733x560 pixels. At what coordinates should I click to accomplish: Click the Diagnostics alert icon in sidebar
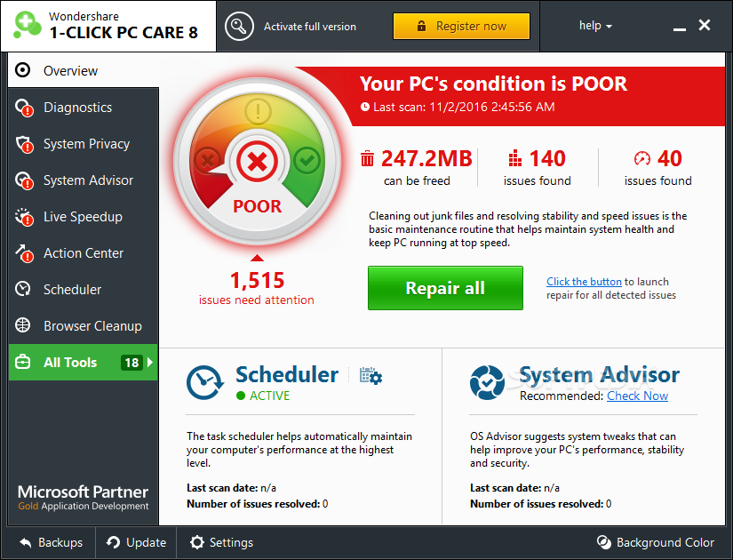pos(24,108)
